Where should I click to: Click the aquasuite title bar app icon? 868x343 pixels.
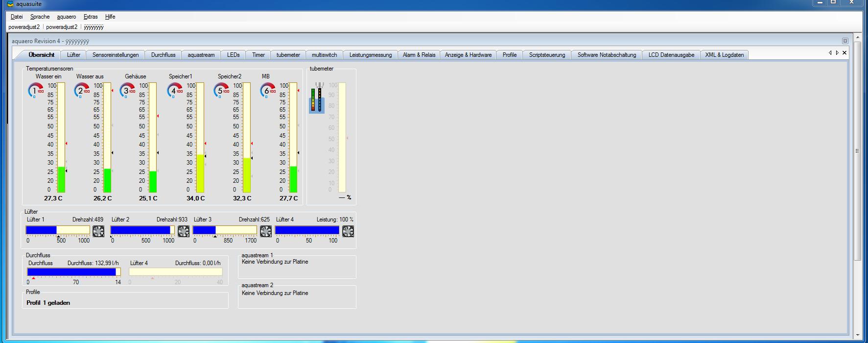click(10, 4)
